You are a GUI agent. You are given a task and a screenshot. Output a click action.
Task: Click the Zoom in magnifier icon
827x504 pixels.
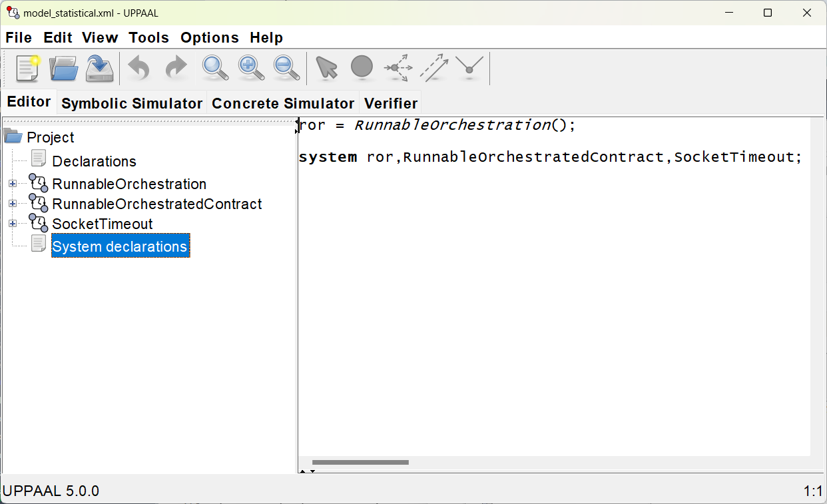pos(251,68)
